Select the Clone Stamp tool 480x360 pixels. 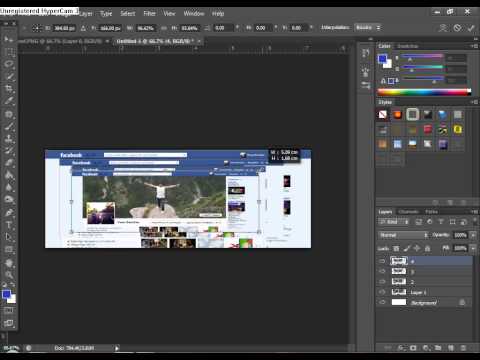[9, 138]
